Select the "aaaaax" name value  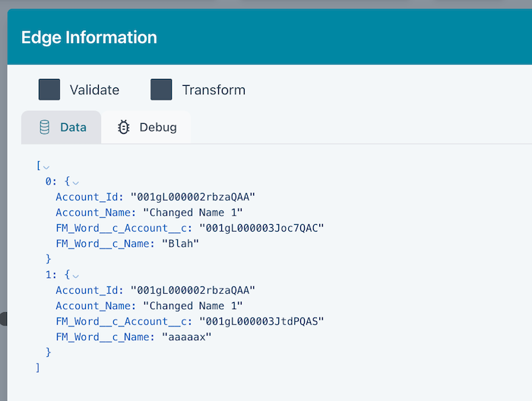[x=186, y=336]
